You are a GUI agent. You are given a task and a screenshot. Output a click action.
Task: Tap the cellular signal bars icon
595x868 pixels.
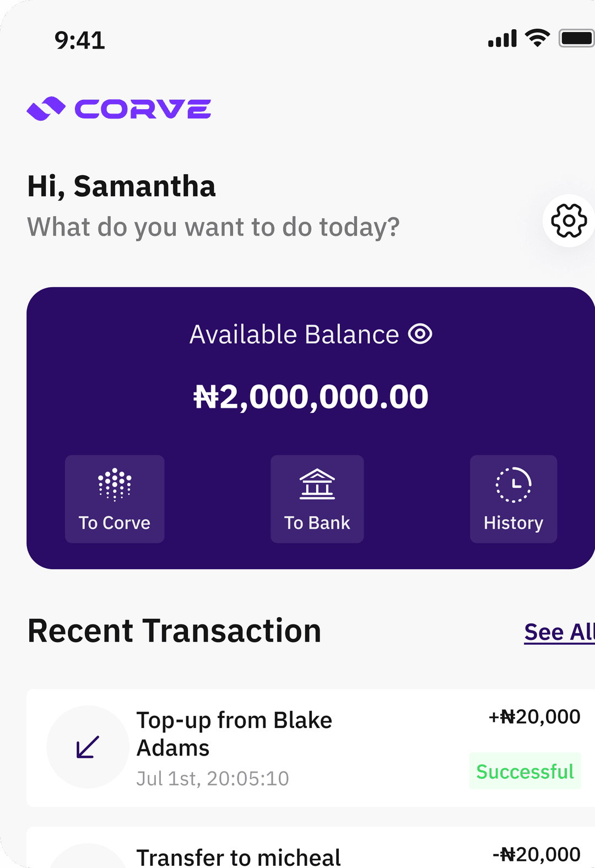pos(502,39)
